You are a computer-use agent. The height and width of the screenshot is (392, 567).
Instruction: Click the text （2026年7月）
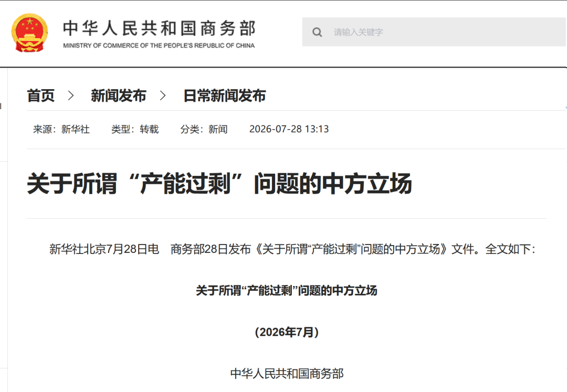pos(287,332)
